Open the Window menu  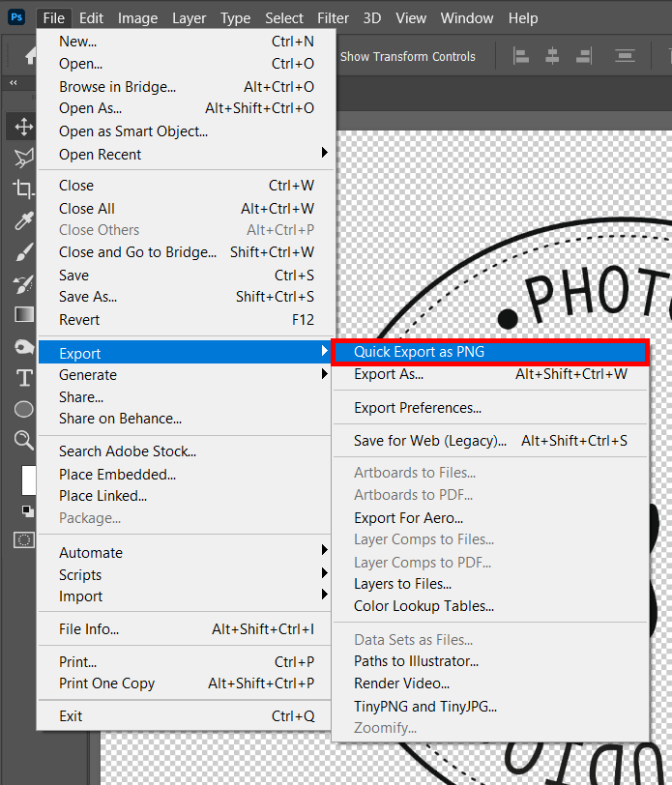coord(467,18)
